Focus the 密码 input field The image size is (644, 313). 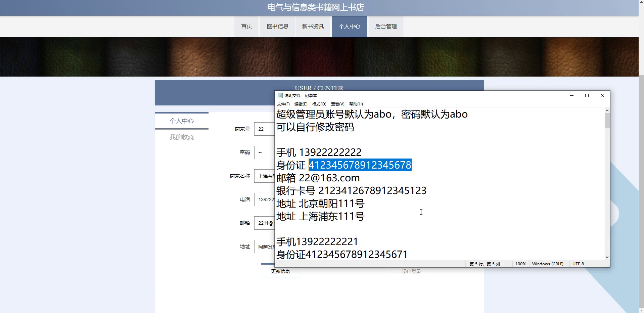click(x=264, y=152)
